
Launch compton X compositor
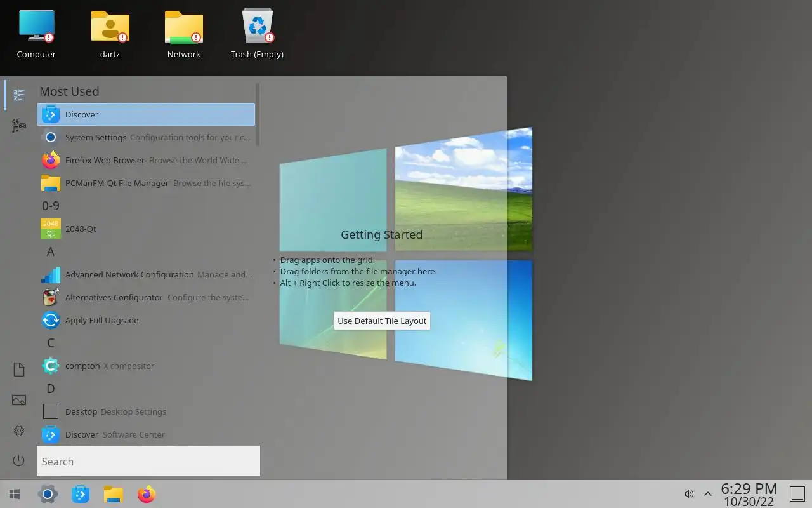146,366
